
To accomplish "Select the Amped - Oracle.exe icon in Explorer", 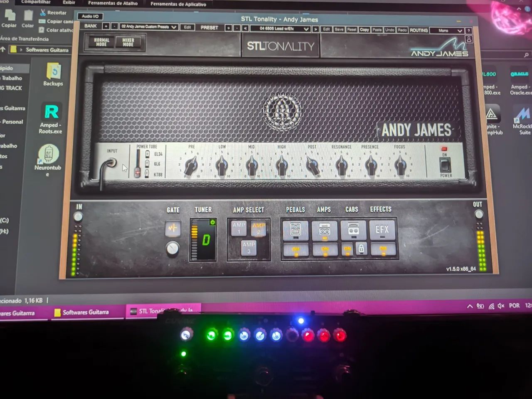I will coord(520,81).
